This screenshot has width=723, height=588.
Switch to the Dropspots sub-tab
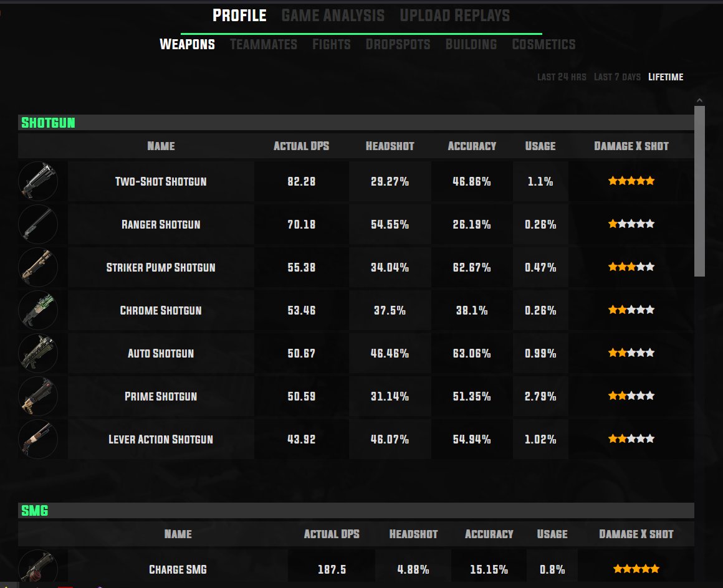(x=398, y=44)
